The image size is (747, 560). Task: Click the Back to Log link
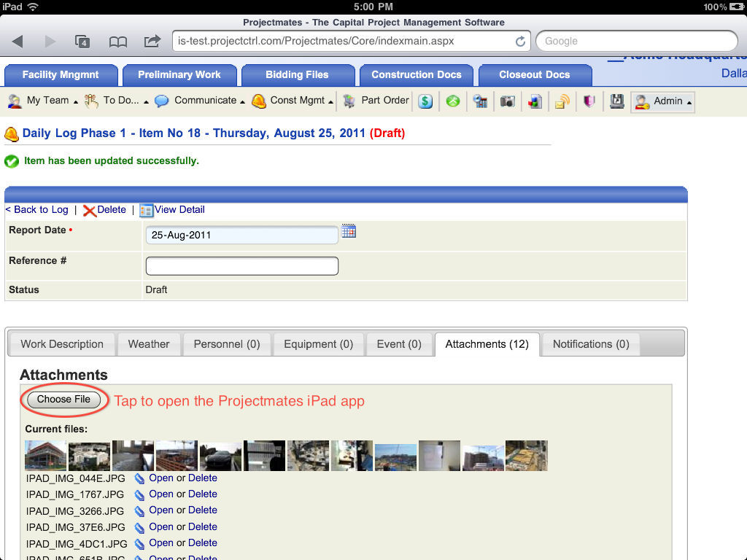point(36,210)
